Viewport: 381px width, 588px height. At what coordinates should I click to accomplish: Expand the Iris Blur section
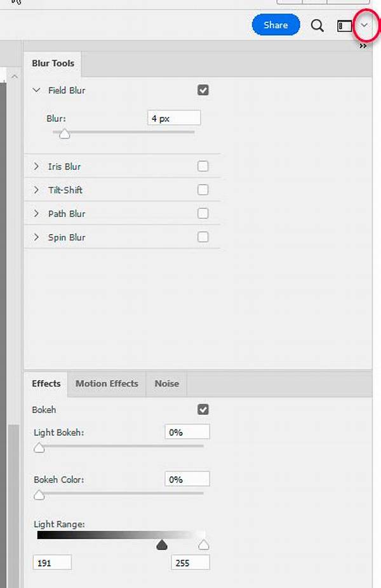(37, 166)
